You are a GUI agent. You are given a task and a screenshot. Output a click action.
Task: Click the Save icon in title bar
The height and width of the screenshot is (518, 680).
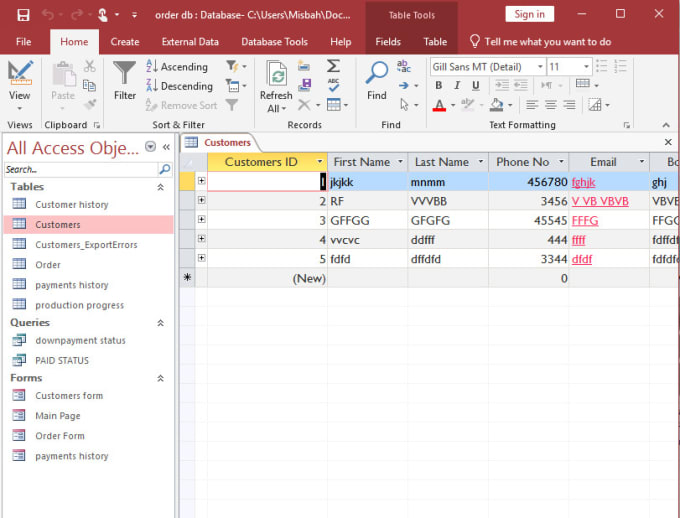(23, 15)
